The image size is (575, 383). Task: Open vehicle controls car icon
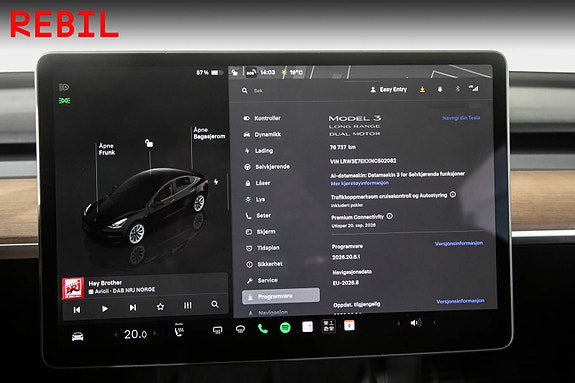click(x=77, y=336)
